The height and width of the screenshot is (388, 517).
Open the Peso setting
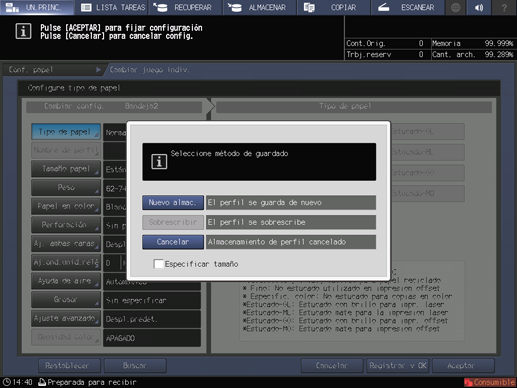(x=66, y=188)
